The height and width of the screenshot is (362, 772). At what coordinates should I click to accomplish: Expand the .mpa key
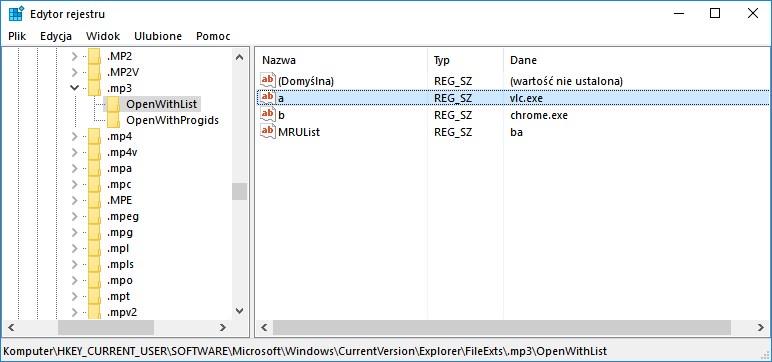tap(74, 168)
